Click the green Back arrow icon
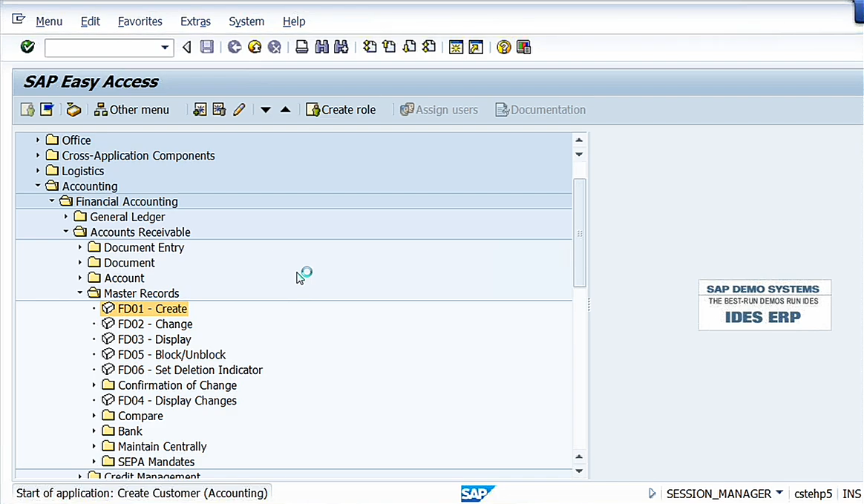 pyautogui.click(x=235, y=47)
